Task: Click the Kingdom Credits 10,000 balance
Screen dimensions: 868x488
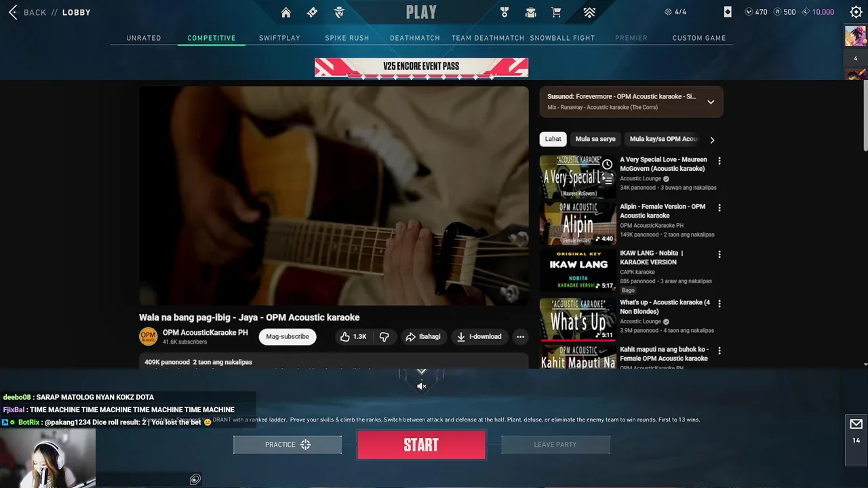Action: [818, 12]
